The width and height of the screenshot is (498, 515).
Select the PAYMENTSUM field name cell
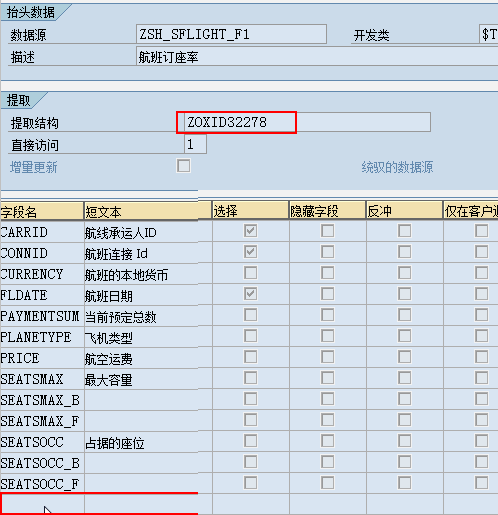42,316
